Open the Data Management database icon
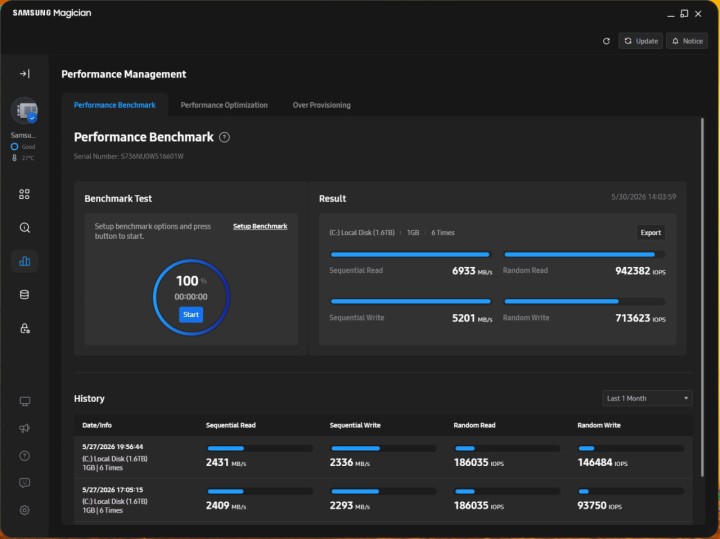 [x=24, y=295]
